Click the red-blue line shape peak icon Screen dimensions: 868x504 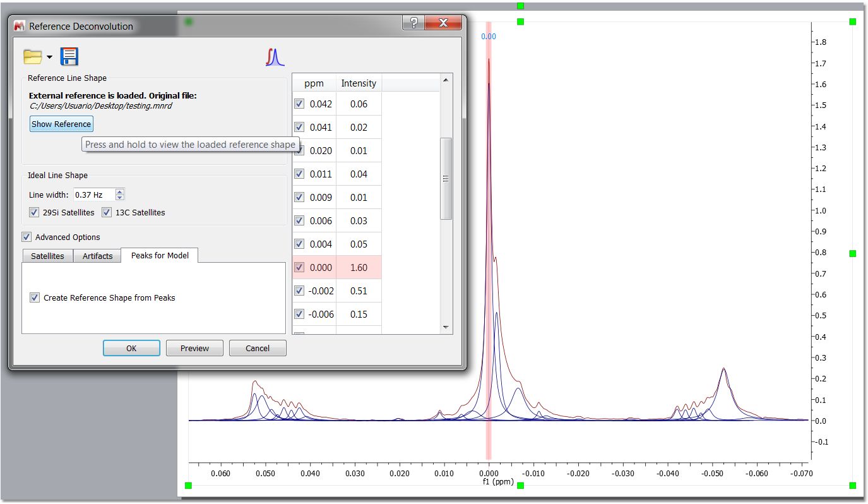(275, 57)
